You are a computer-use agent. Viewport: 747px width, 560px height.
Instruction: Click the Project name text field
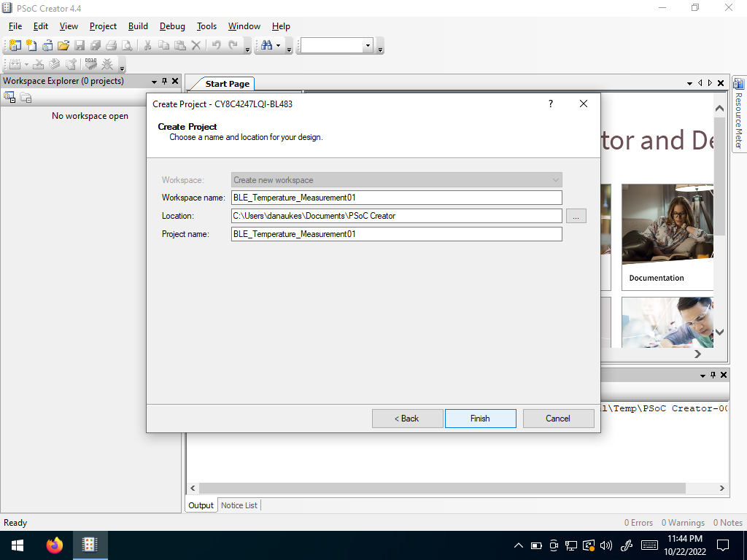pos(396,234)
